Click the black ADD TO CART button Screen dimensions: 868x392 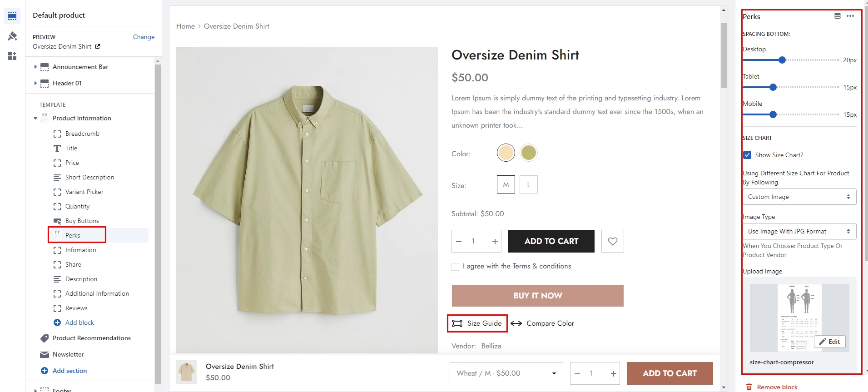(551, 241)
